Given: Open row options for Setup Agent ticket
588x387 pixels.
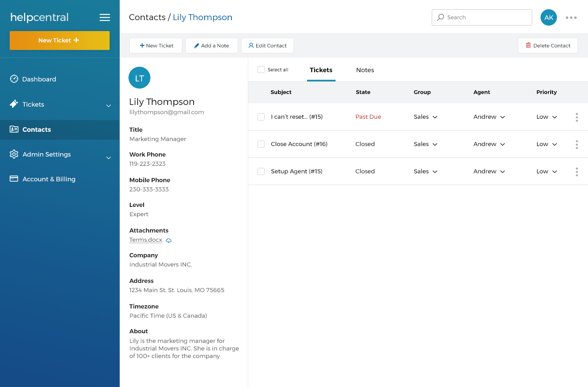Looking at the screenshot, I should 577,172.
